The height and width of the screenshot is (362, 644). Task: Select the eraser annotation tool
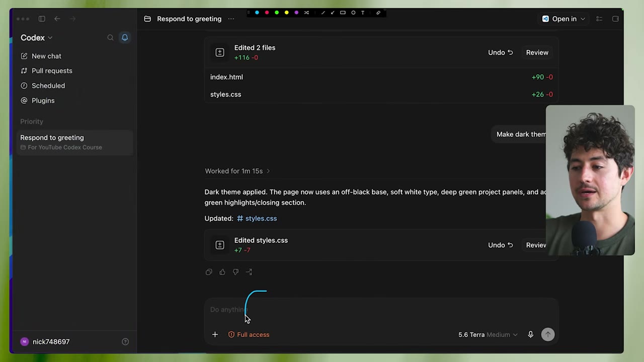378,13
